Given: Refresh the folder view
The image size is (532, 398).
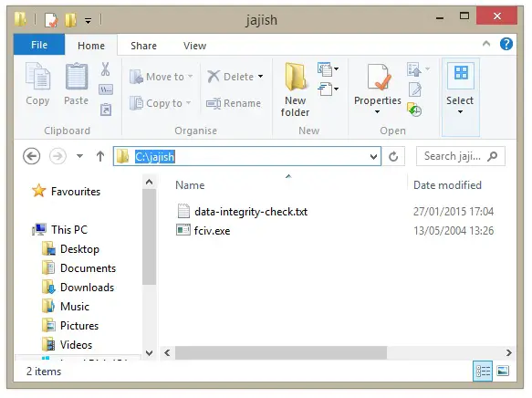Looking at the screenshot, I should point(393,156).
